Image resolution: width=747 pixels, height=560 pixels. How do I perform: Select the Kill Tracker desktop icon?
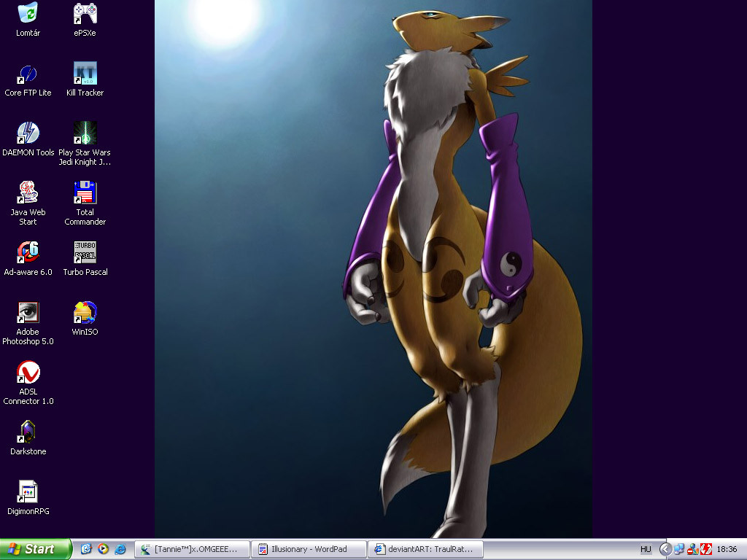point(85,79)
